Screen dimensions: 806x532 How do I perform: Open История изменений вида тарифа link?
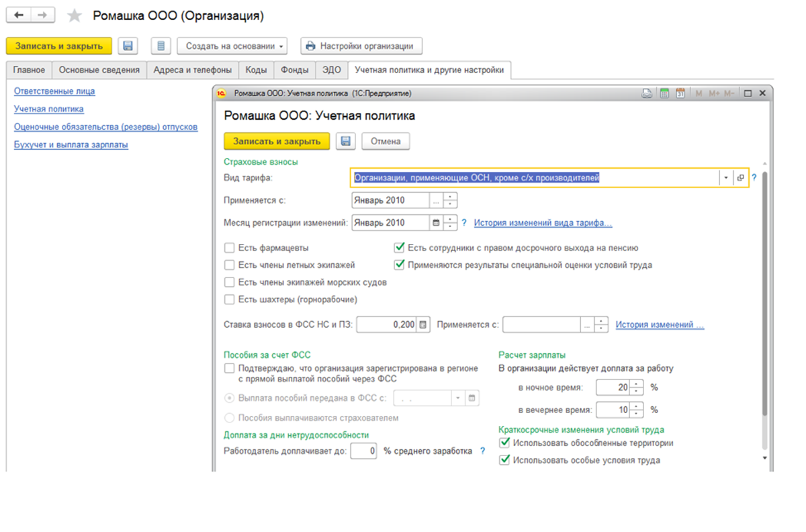543,223
